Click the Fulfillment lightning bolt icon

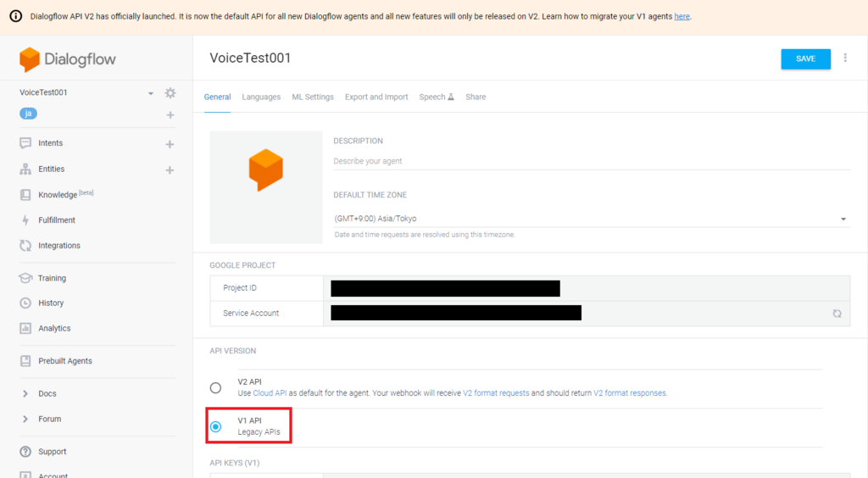point(25,220)
